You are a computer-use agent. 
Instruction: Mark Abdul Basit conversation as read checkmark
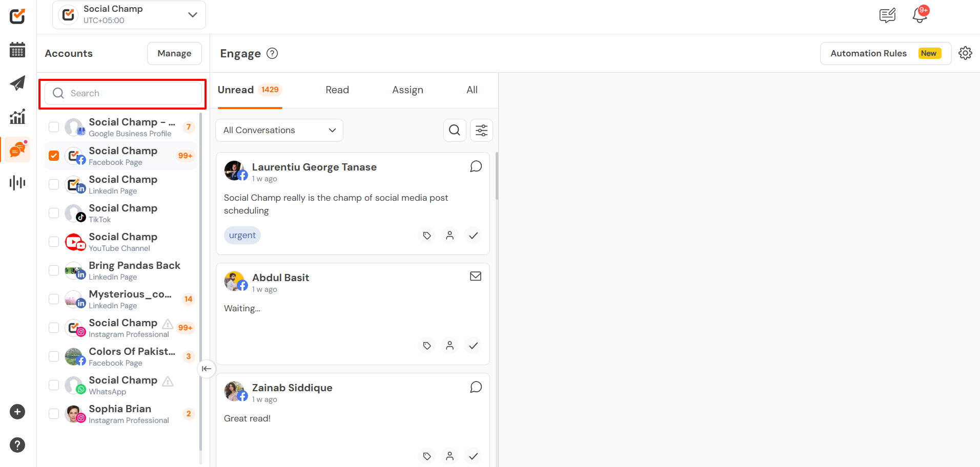pyautogui.click(x=474, y=346)
